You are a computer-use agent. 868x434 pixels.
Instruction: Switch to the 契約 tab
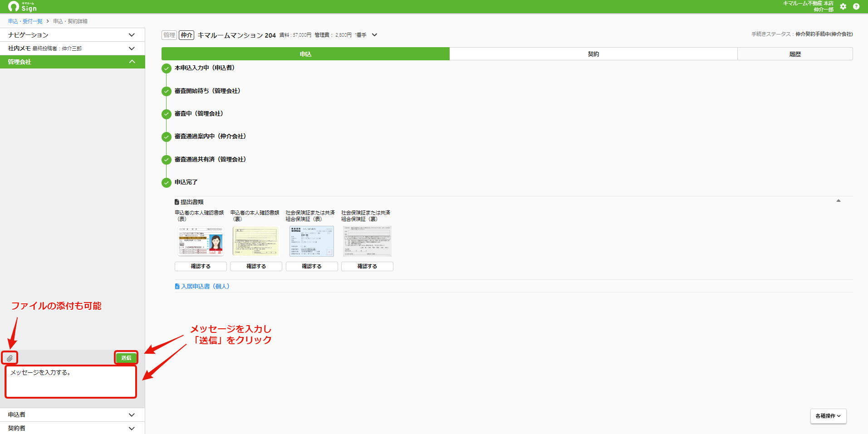(x=593, y=54)
